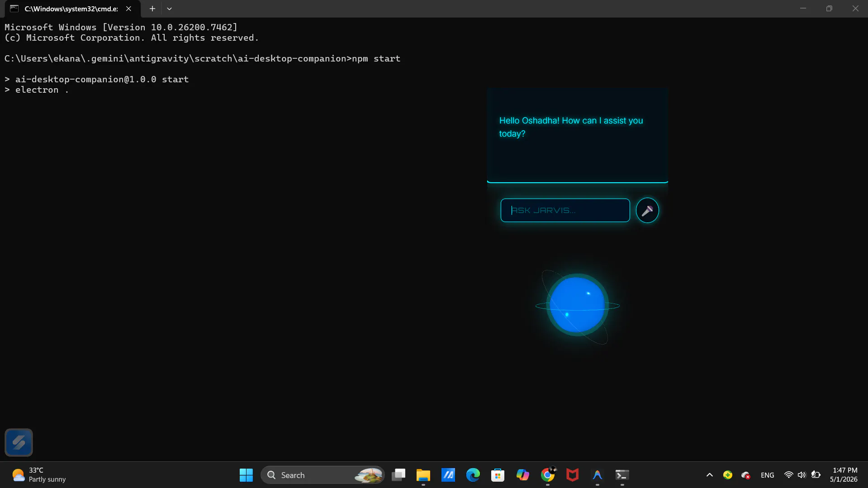Click the 'npm start' command line text

[x=376, y=58]
